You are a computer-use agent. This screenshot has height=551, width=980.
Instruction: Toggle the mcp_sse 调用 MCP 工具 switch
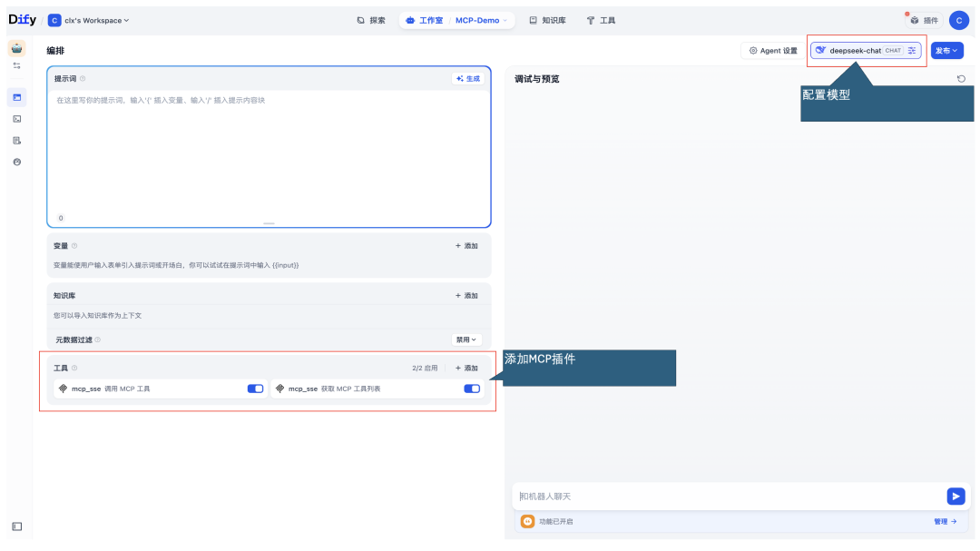point(255,389)
